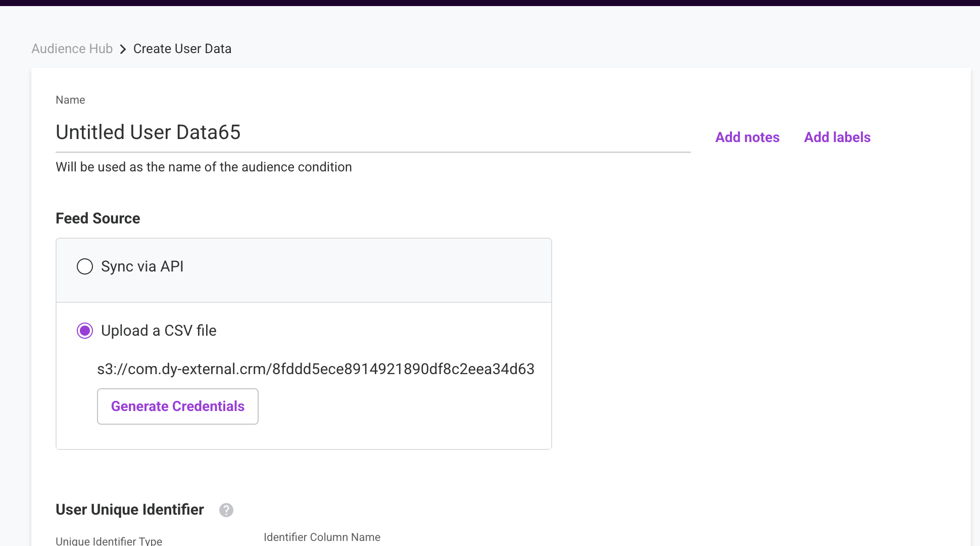Click the Sync via API label text
This screenshot has width=980, height=546.
pyautogui.click(x=142, y=266)
